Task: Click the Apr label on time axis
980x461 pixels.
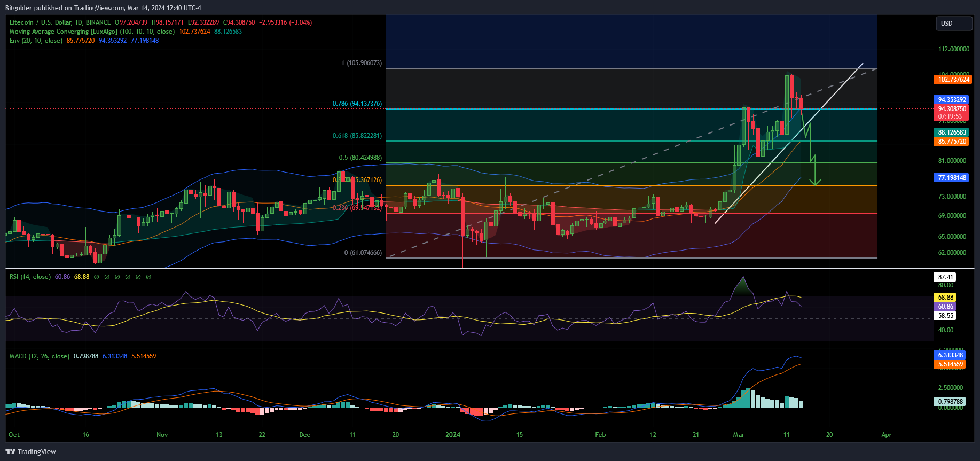Action: [887, 435]
